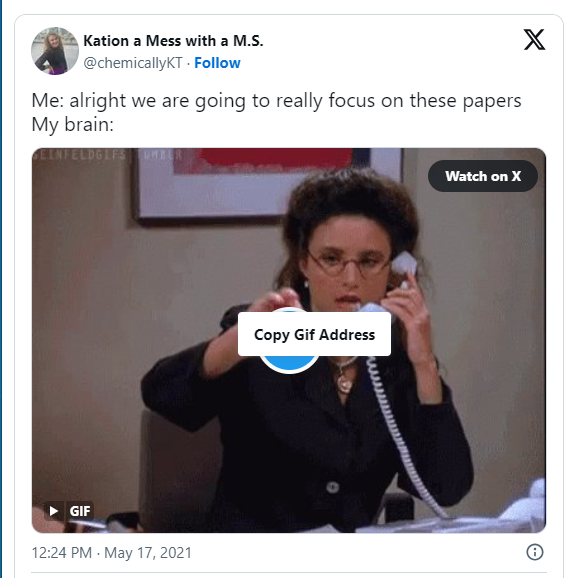This screenshot has height=578, width=576.
Task: Open the @chemicallyKT handle link
Action: point(133,63)
